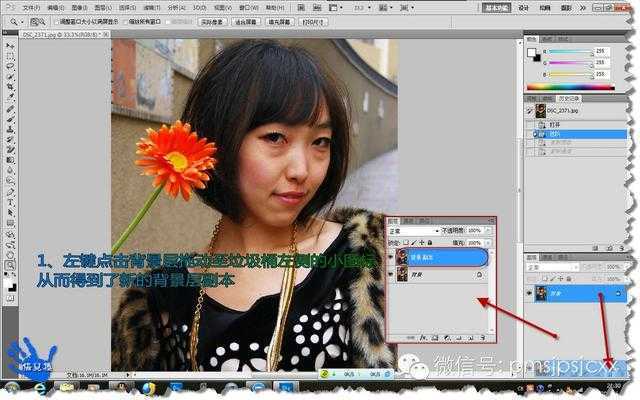Select DSC_2371.jpg snapshot thumbnail in History
The width and height of the screenshot is (640, 400).
click(540, 111)
